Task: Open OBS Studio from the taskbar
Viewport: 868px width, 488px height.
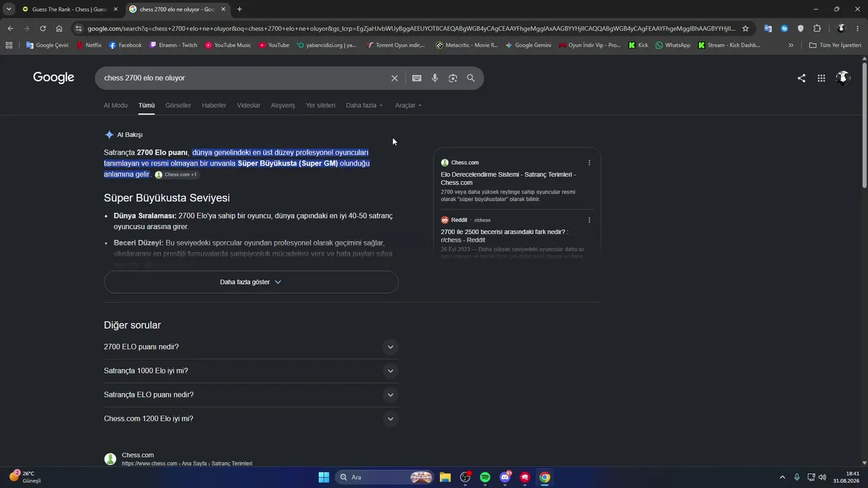Action: pyautogui.click(x=465, y=477)
